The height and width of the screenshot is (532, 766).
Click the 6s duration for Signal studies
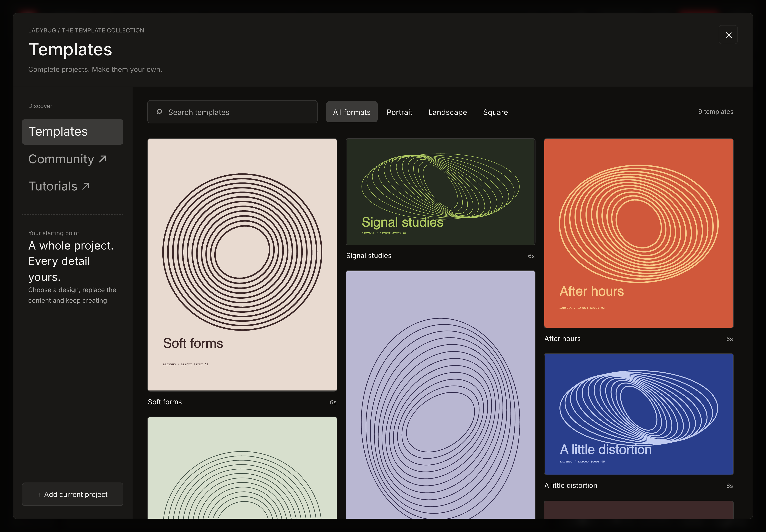pyautogui.click(x=531, y=256)
